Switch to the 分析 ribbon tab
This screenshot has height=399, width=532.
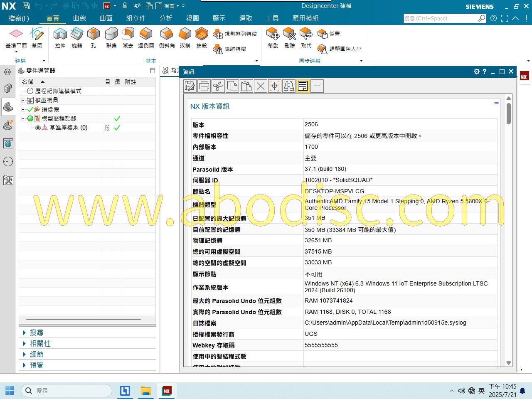tap(166, 18)
